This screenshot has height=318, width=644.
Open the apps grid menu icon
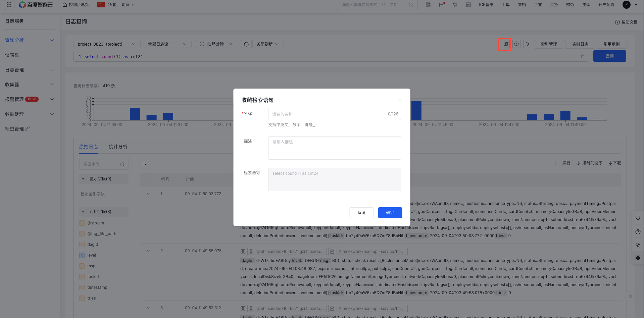pyautogui.click(x=9, y=5)
